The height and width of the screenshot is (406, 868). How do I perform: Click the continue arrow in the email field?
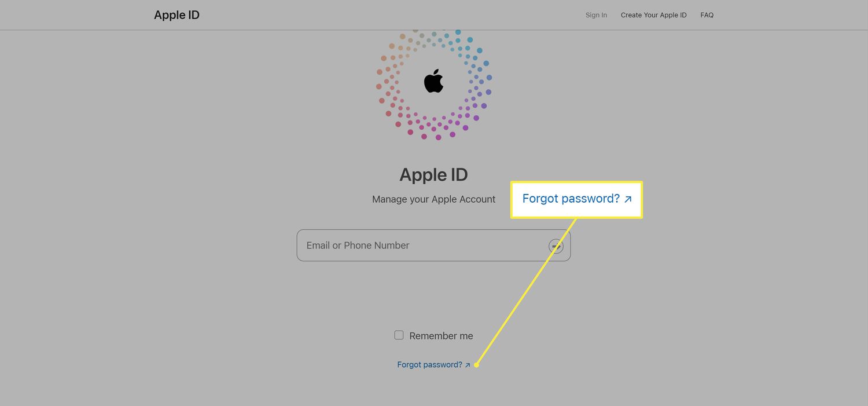[556, 246]
